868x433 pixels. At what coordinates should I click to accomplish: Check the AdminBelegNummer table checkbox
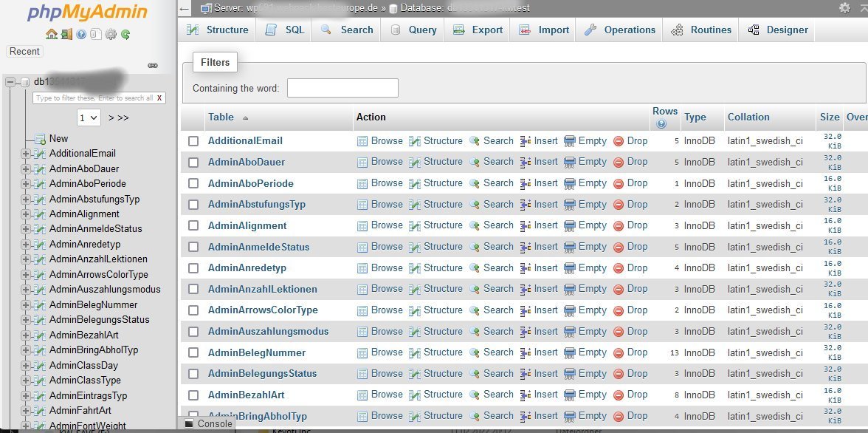click(193, 353)
